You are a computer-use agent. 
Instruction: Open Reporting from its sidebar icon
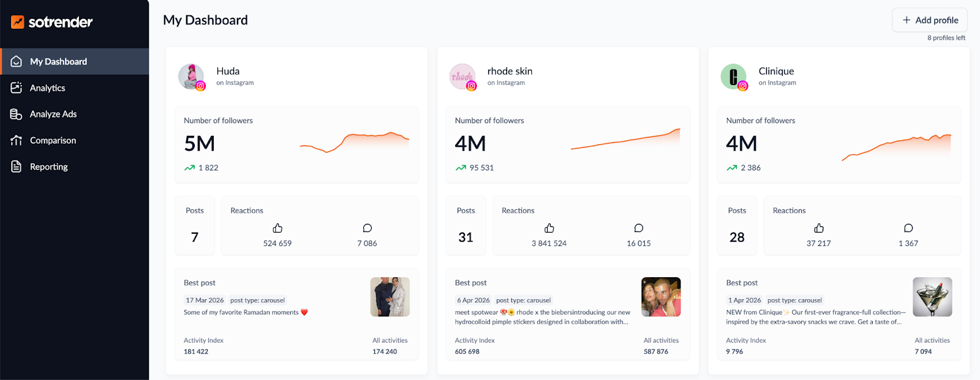coord(15,166)
